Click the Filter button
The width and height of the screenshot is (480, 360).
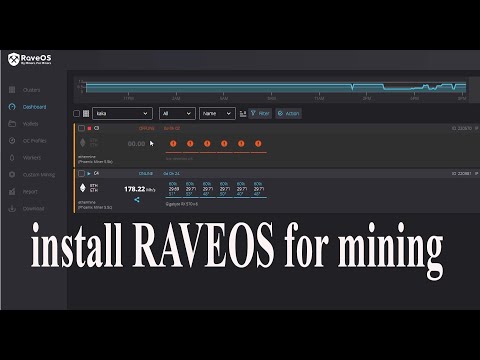260,113
